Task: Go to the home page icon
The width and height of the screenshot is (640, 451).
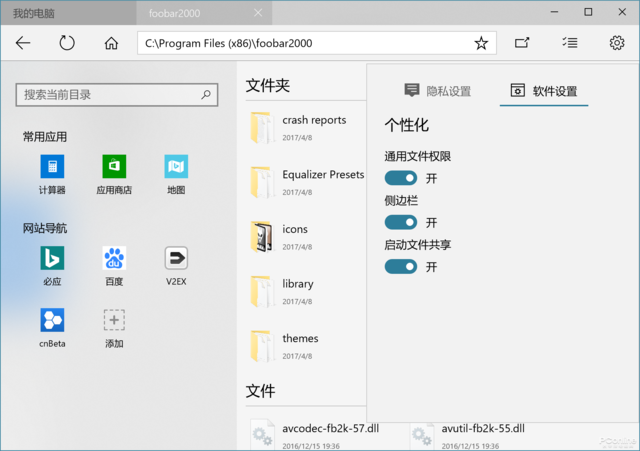Action: point(111,43)
